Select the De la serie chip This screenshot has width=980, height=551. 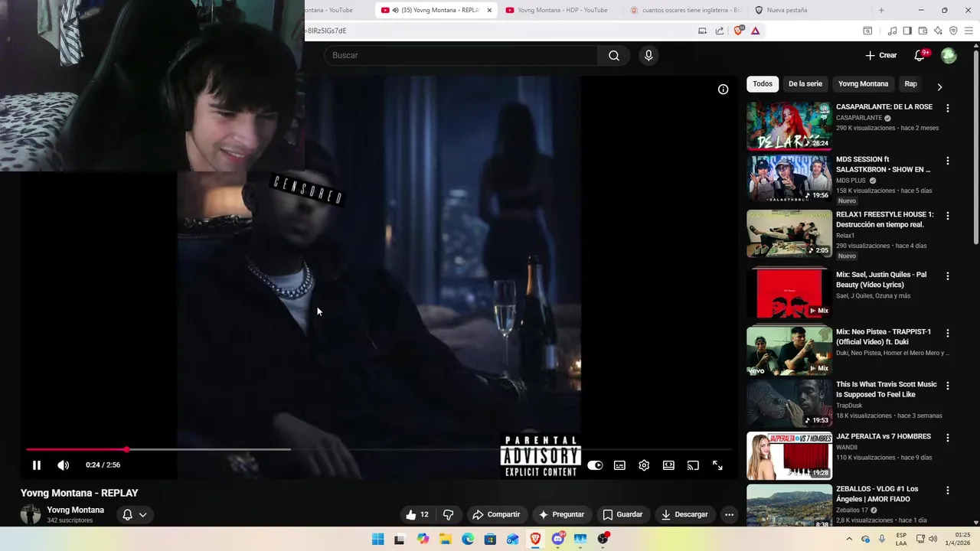tap(805, 84)
